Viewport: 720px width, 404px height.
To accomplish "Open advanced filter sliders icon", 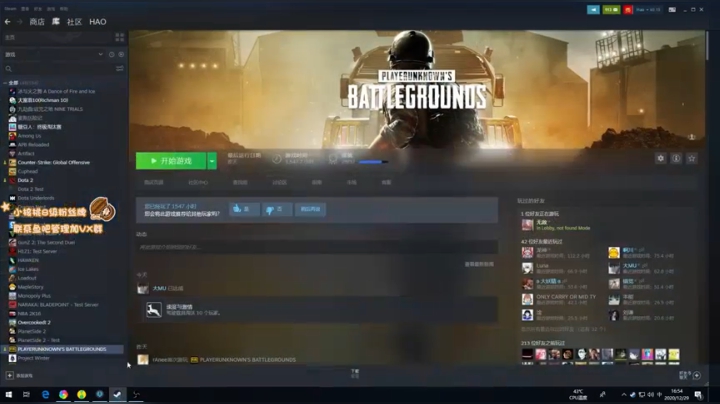I will coord(119,68).
